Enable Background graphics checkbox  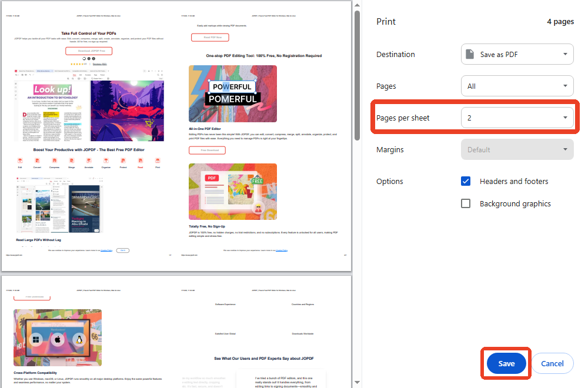point(465,203)
